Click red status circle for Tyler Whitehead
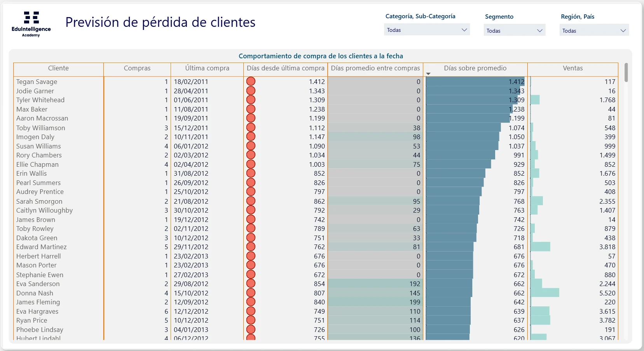The width and height of the screenshot is (644, 351). pos(251,100)
